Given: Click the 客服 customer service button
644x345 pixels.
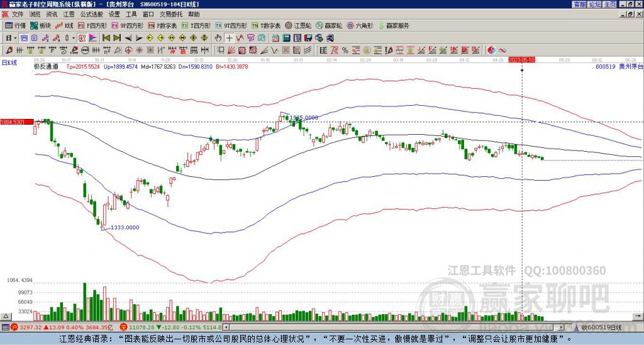Looking at the screenshot, I should point(579,4).
